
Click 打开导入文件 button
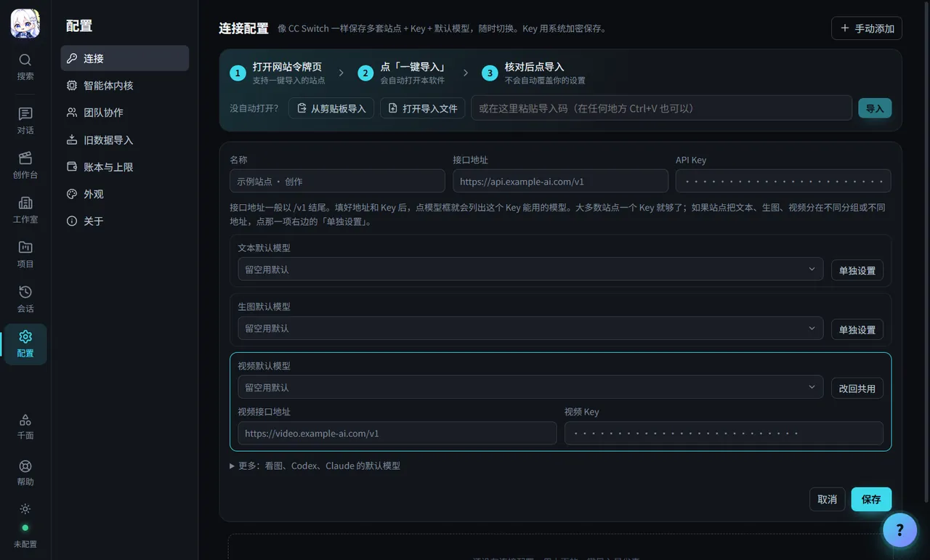(x=423, y=108)
